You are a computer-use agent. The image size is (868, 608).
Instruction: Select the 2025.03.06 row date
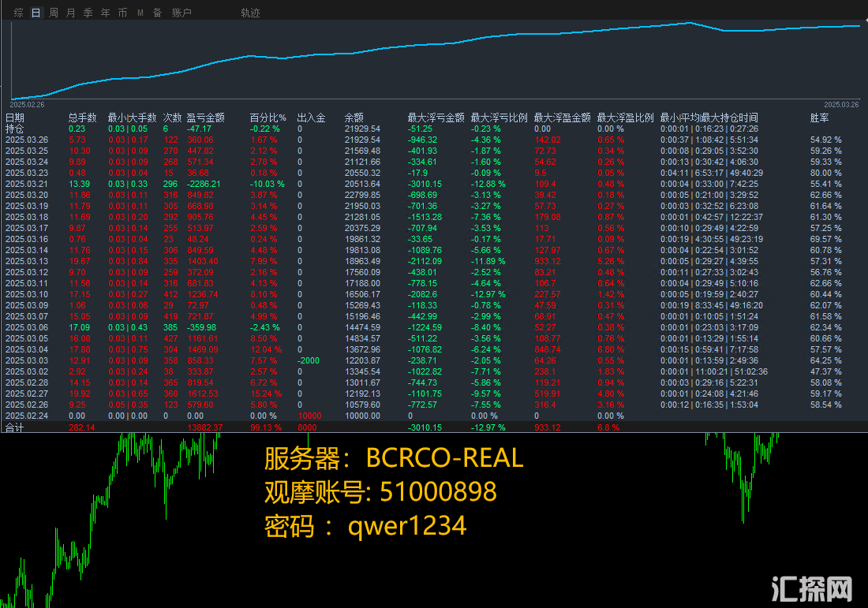pyautogui.click(x=27, y=327)
